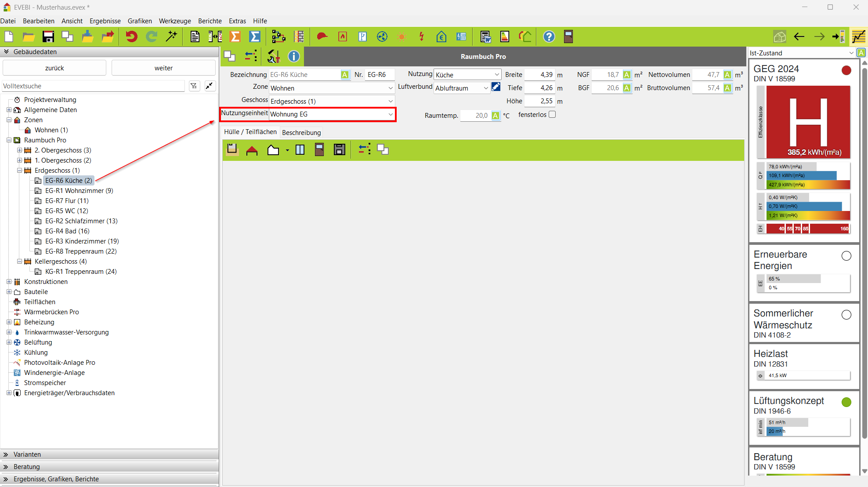
Task: Select the Sommerlicher Wärmeschutz radio circle
Action: pos(846,315)
